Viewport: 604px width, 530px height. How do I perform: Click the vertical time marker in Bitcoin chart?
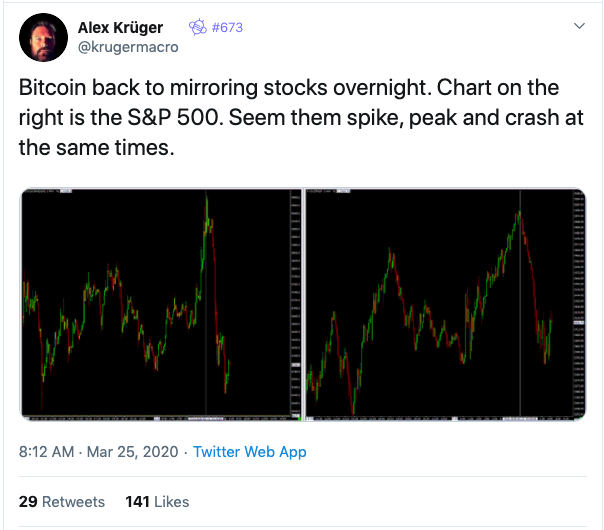coord(206,302)
